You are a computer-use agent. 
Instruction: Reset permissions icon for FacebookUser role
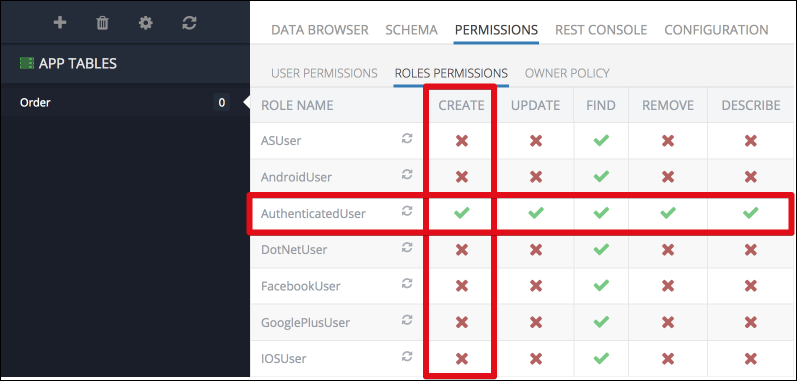pos(407,284)
